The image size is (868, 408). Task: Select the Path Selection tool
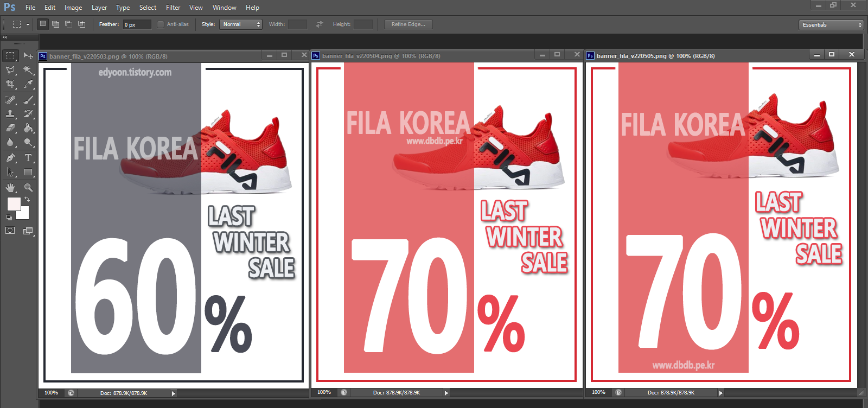coord(10,172)
